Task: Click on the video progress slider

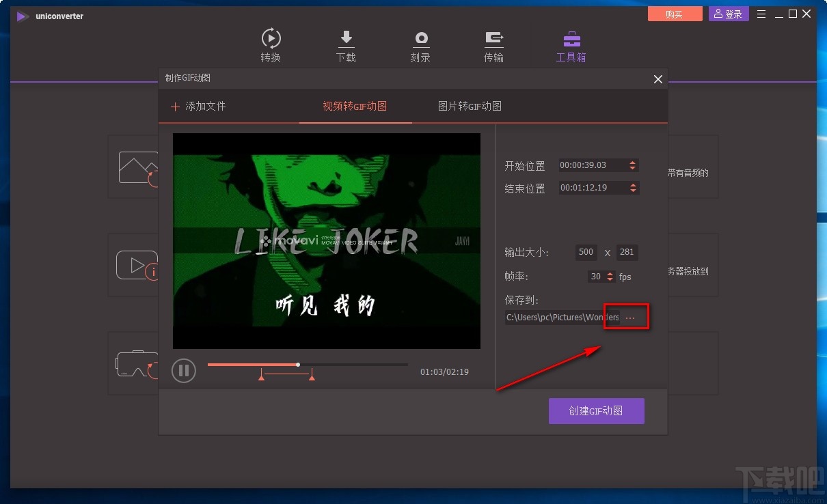Action: (x=298, y=364)
